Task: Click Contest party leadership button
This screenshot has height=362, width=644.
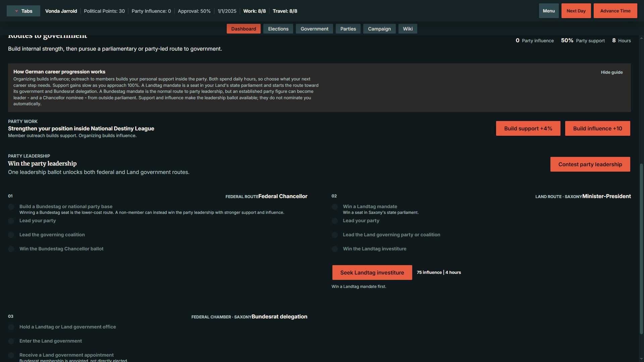Action: coord(590,164)
